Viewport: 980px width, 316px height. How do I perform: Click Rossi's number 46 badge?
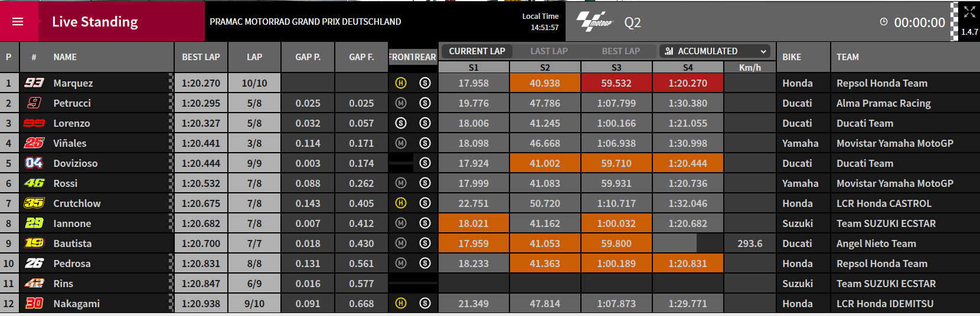coord(34,183)
